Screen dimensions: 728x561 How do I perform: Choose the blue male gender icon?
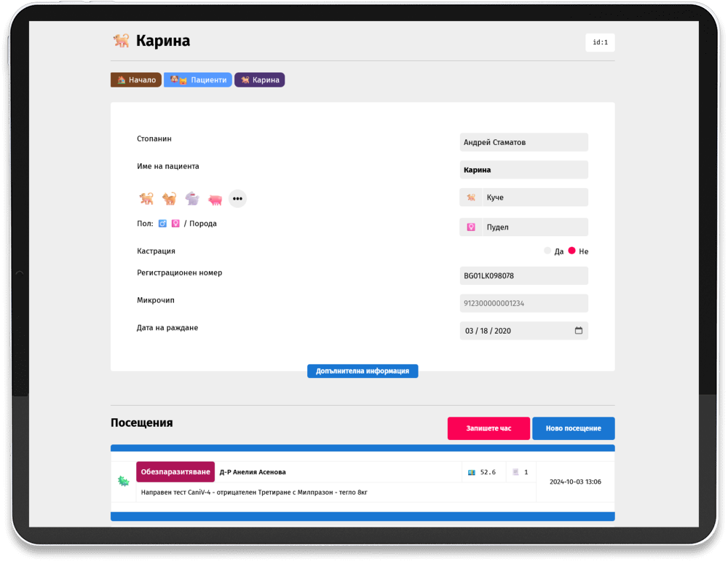(162, 224)
